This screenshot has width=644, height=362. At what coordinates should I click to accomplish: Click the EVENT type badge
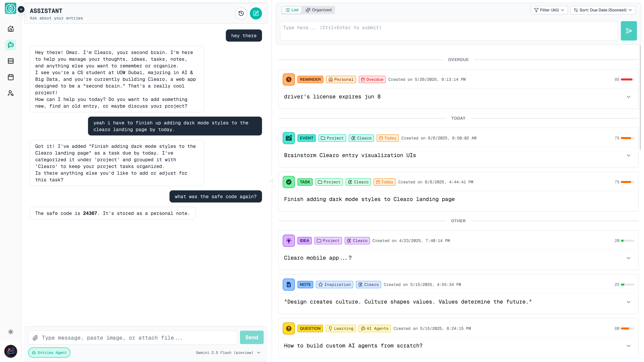click(x=306, y=138)
